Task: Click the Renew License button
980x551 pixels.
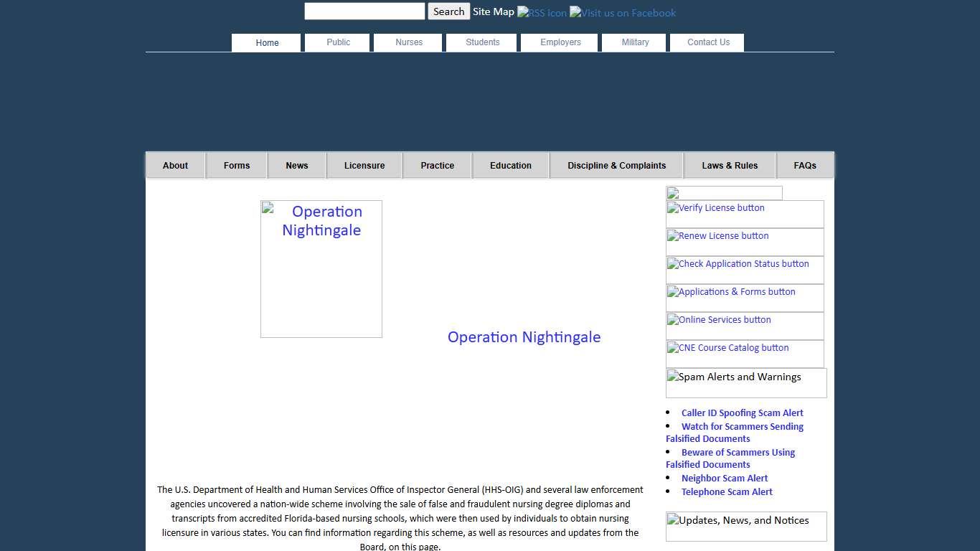Action: (717, 236)
